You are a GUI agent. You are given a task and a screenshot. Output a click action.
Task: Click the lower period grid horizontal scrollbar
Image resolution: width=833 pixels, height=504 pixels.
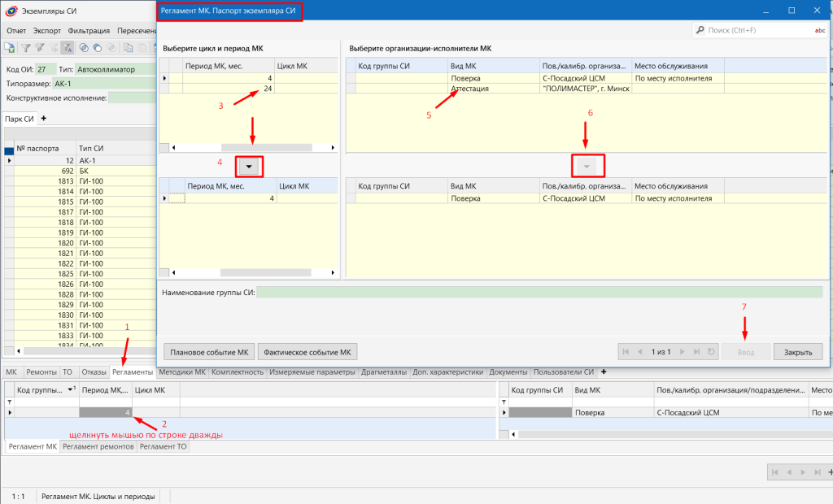coord(266,272)
